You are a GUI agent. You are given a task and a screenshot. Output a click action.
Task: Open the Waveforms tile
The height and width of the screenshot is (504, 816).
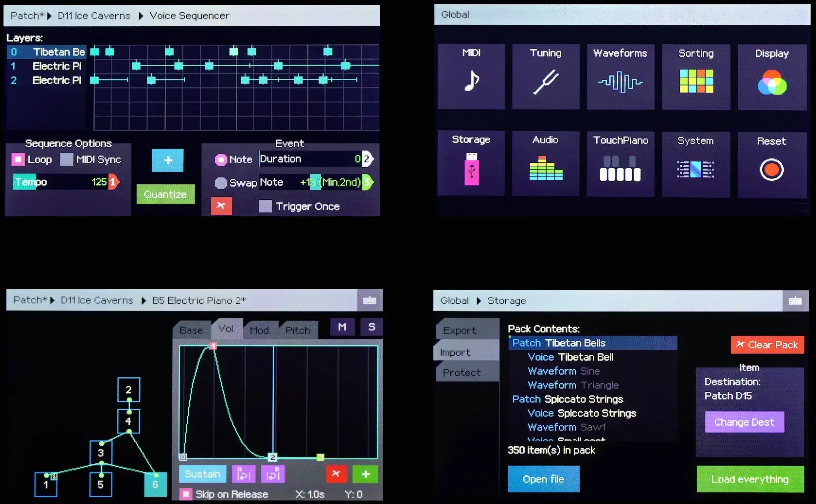pyautogui.click(x=621, y=77)
